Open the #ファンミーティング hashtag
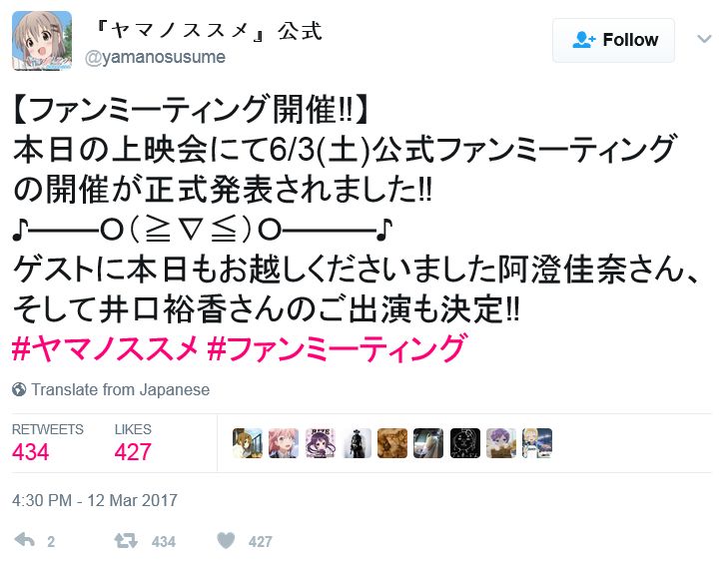728x563 pixels. [336, 348]
